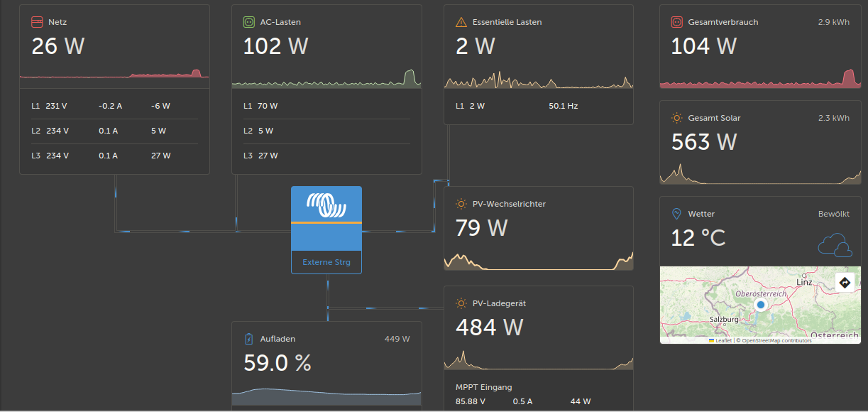Click the Netz grid icon
Image resolution: width=868 pixels, height=412 pixels.
click(37, 22)
